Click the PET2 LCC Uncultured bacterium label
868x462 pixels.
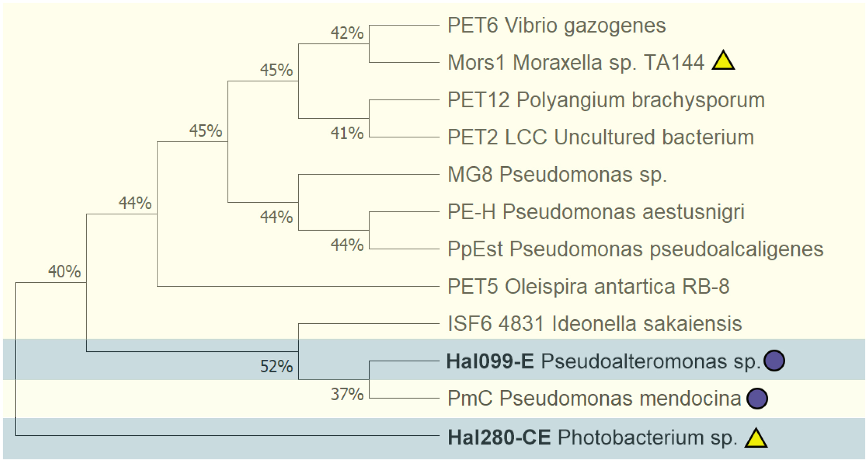pyautogui.click(x=600, y=137)
